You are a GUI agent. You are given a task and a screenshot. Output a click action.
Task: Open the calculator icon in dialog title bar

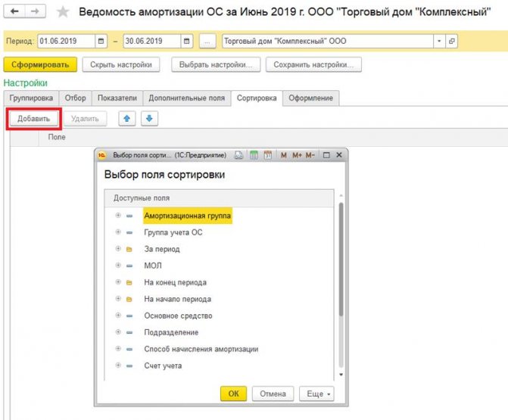point(254,155)
